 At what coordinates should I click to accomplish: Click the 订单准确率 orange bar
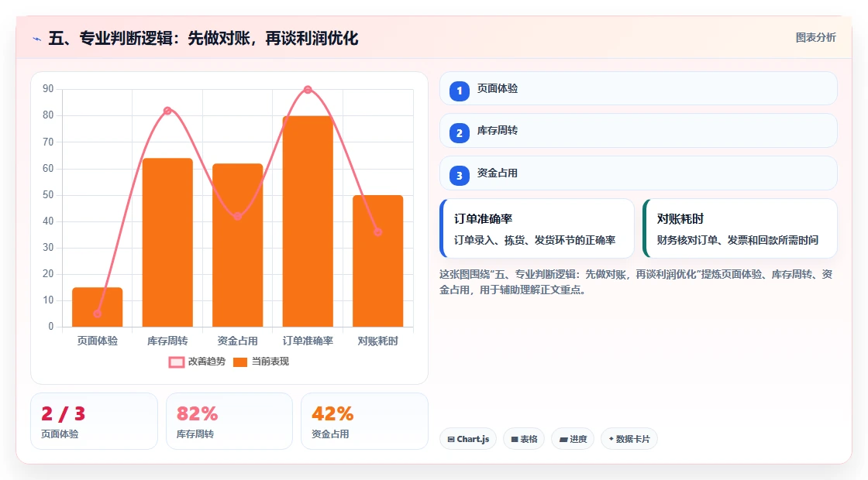click(x=308, y=221)
